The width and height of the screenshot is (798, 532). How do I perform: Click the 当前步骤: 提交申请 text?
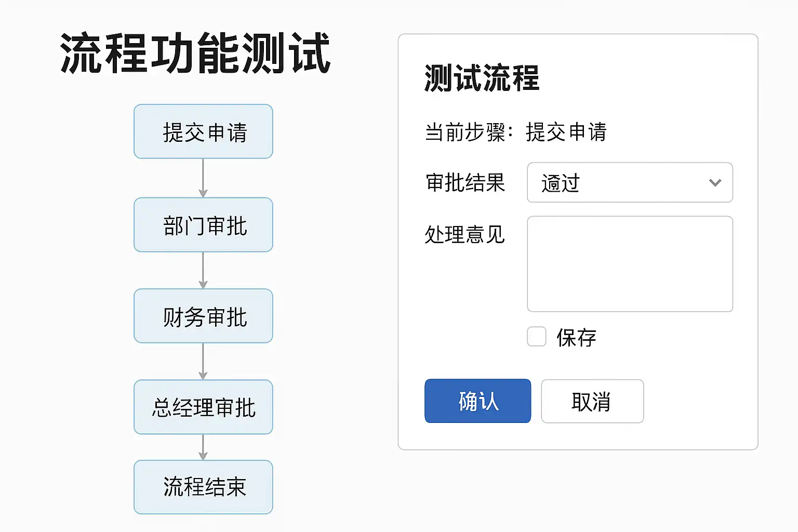(x=515, y=132)
